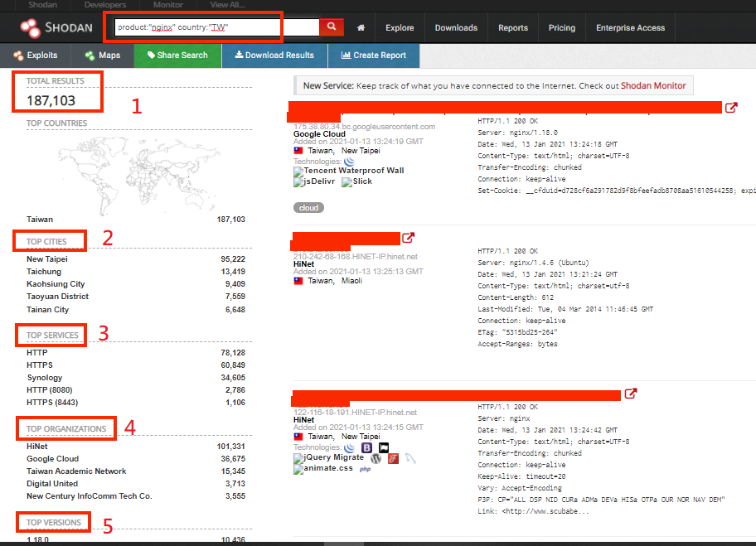Filter by New Century InfoComm Tech Co.

point(90,496)
